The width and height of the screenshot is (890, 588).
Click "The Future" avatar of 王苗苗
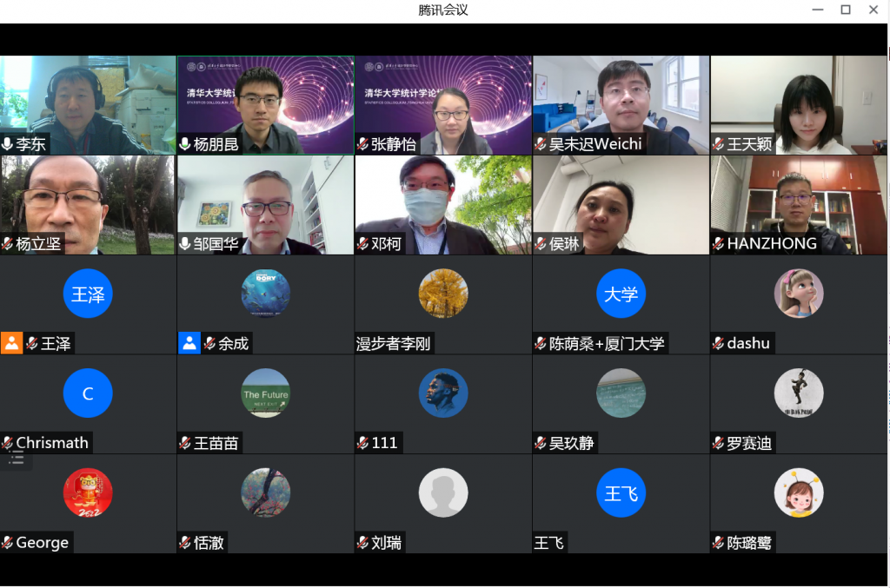265,393
